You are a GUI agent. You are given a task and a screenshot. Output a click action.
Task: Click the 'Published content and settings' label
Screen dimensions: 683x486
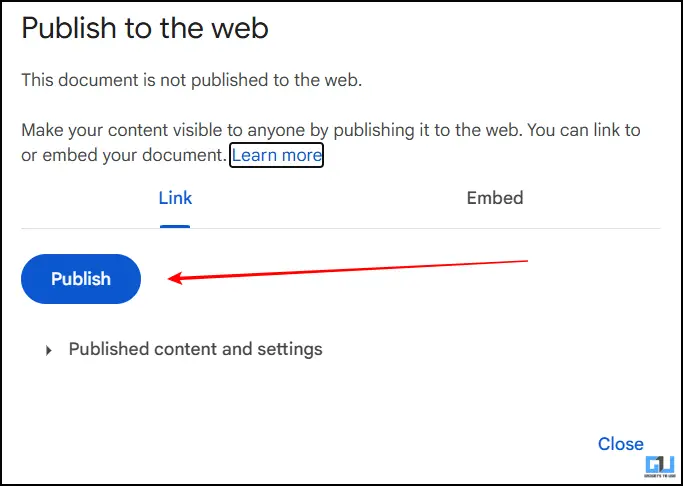(195, 349)
